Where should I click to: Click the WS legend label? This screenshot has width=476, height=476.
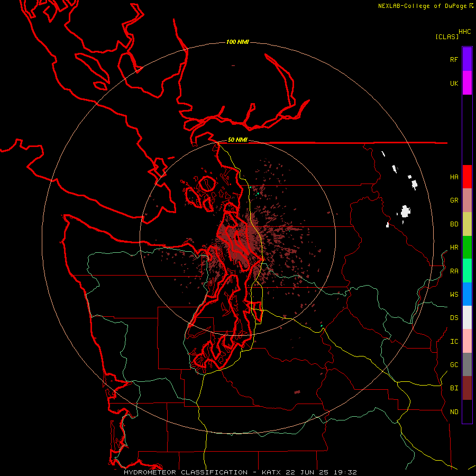pos(454,294)
